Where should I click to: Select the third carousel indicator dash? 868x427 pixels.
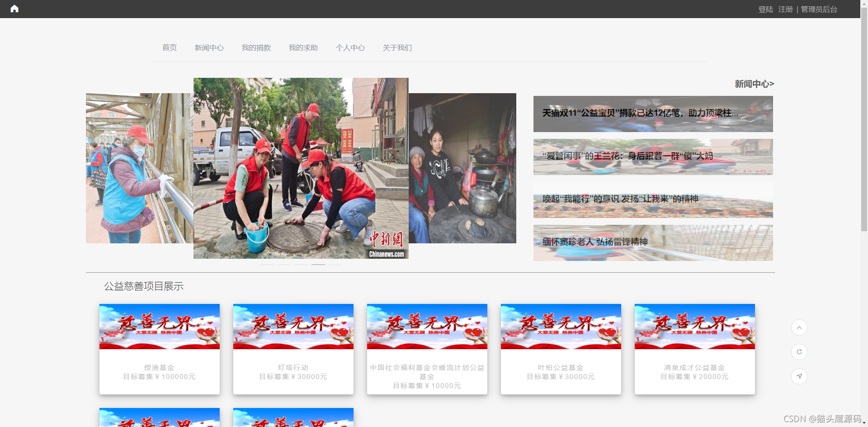coord(301,264)
